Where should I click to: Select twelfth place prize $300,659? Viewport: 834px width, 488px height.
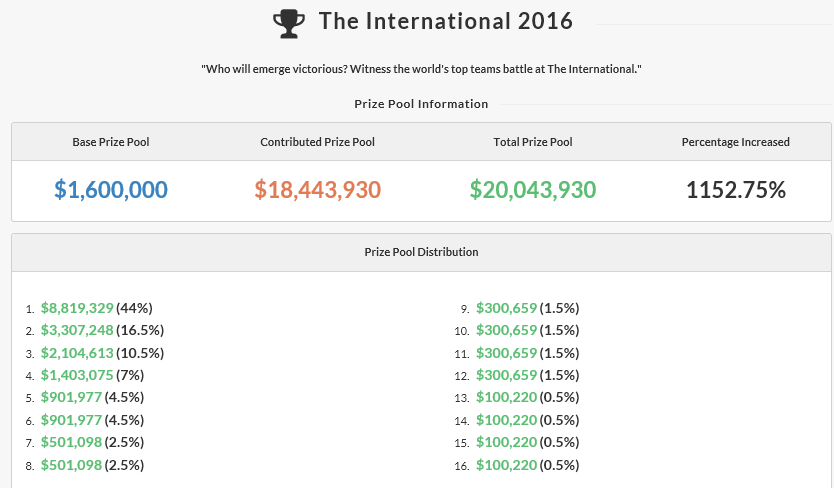[506, 375]
